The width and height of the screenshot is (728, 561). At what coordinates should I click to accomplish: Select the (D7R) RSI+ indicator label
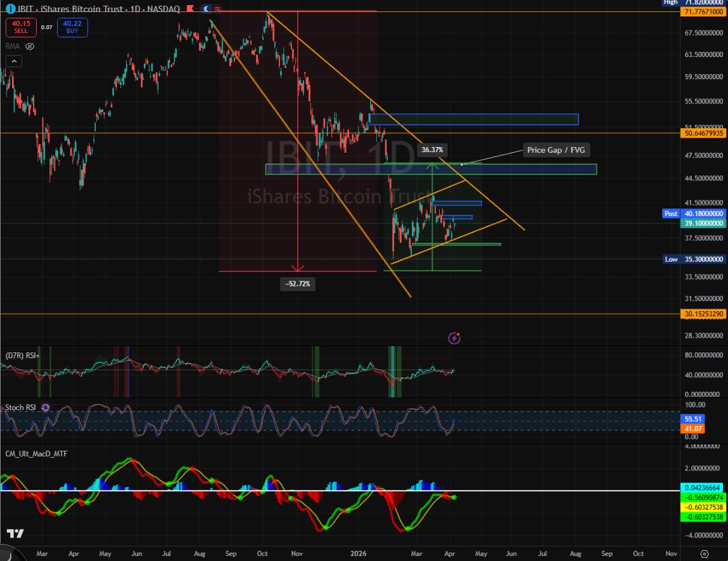[23, 356]
